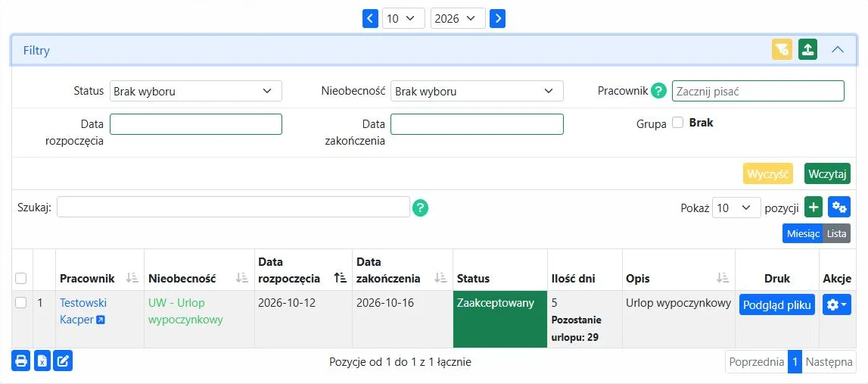Open table settings gears icon

point(839,208)
